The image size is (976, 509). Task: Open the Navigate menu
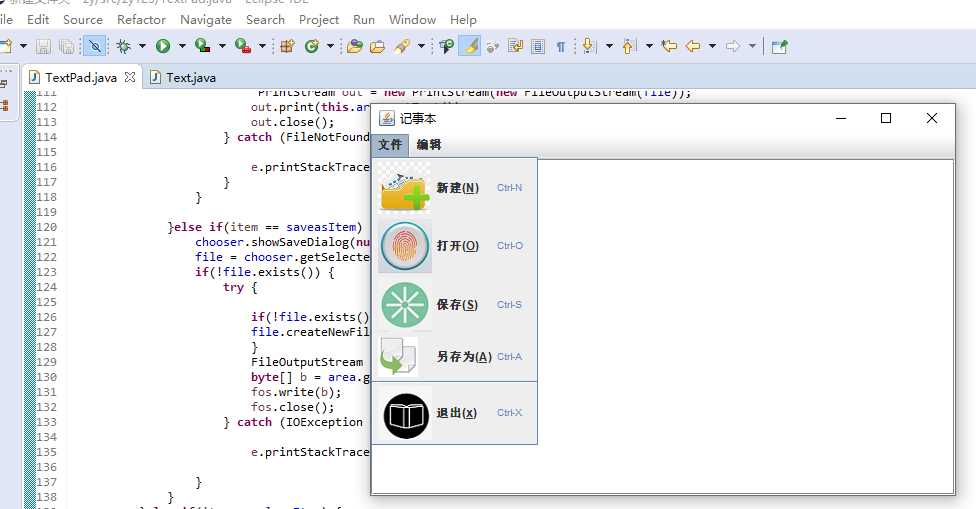206,20
